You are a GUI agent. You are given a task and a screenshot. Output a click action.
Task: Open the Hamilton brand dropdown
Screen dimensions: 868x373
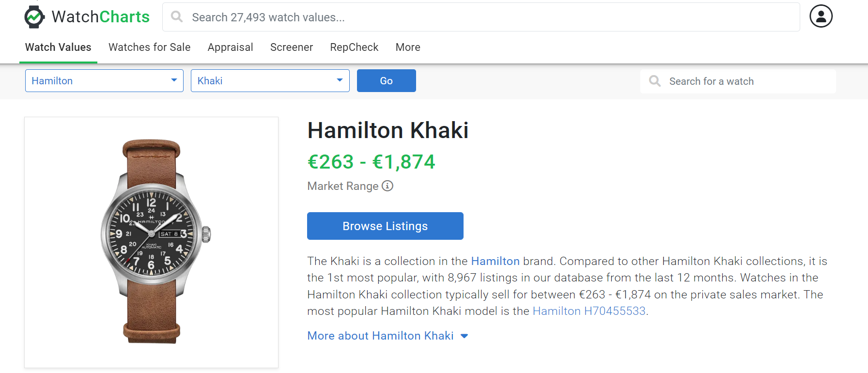click(x=104, y=81)
